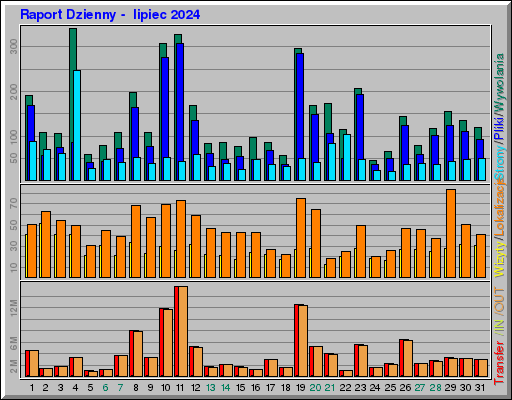The image size is (512, 400).
Task: Click day label 26 on x-axis
Action: pyautogui.click(x=405, y=388)
